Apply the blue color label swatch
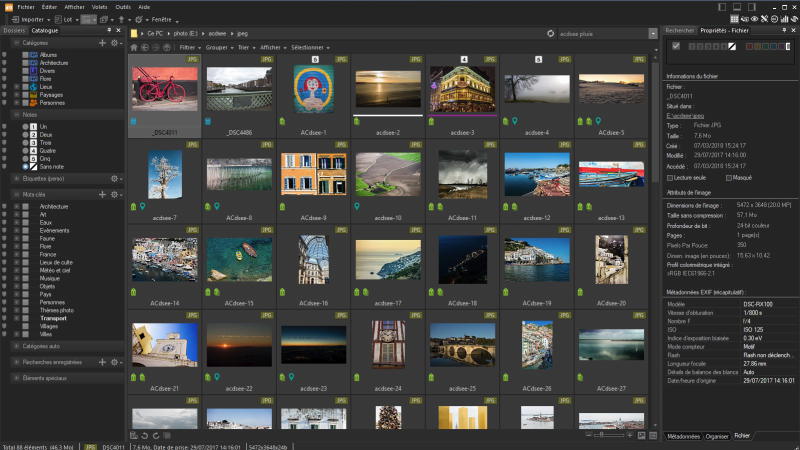 tap(774, 46)
